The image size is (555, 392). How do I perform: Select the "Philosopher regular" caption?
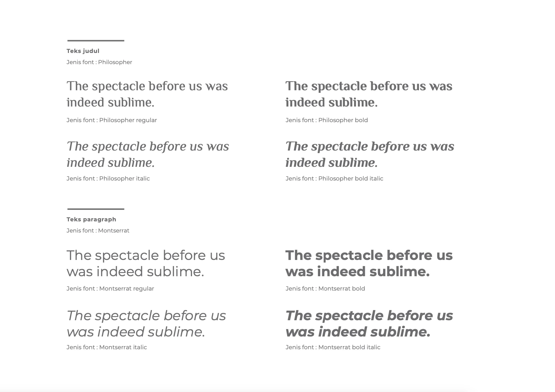tap(112, 120)
